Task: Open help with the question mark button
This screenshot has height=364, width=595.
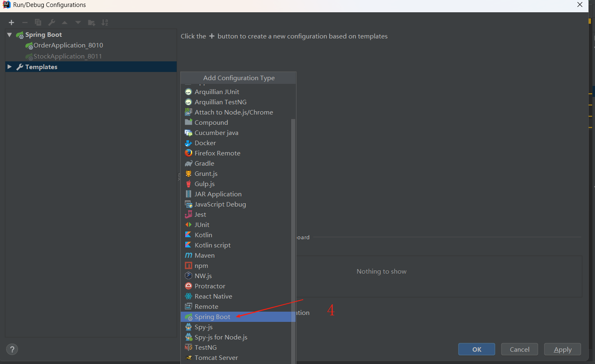Action: click(x=12, y=349)
